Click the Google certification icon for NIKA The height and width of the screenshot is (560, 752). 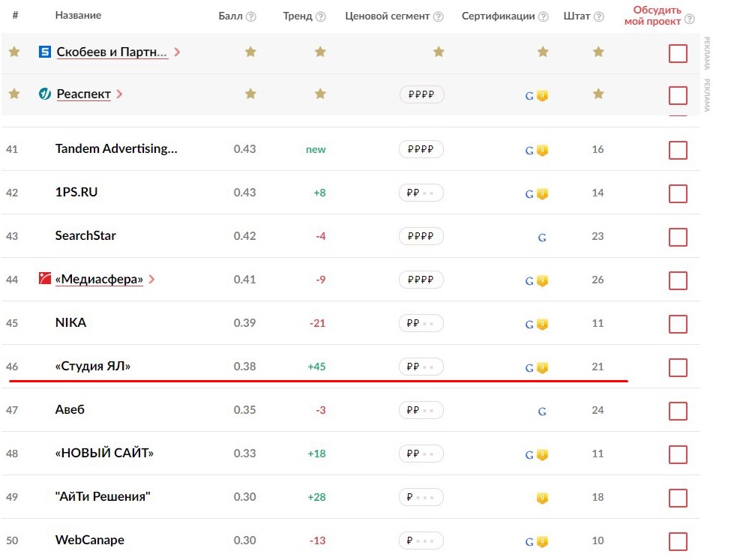tap(529, 325)
